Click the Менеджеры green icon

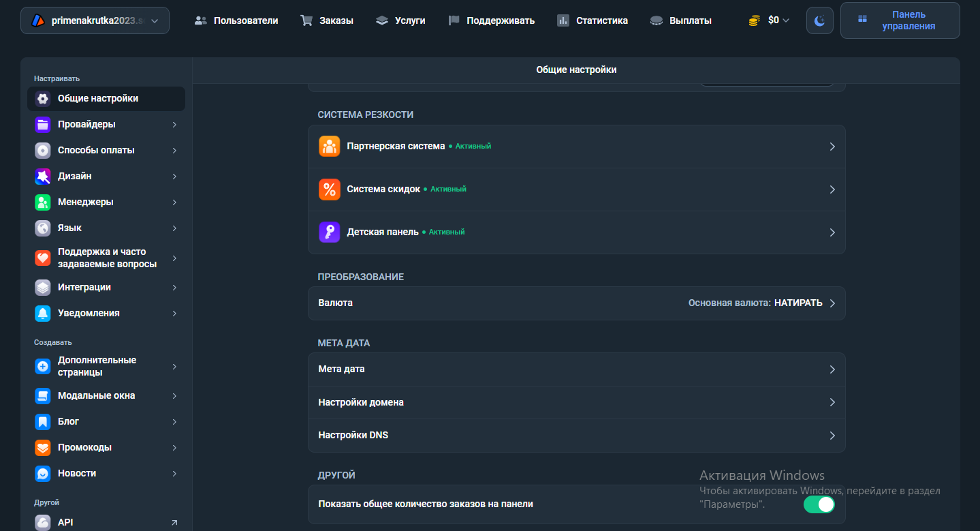(43, 202)
